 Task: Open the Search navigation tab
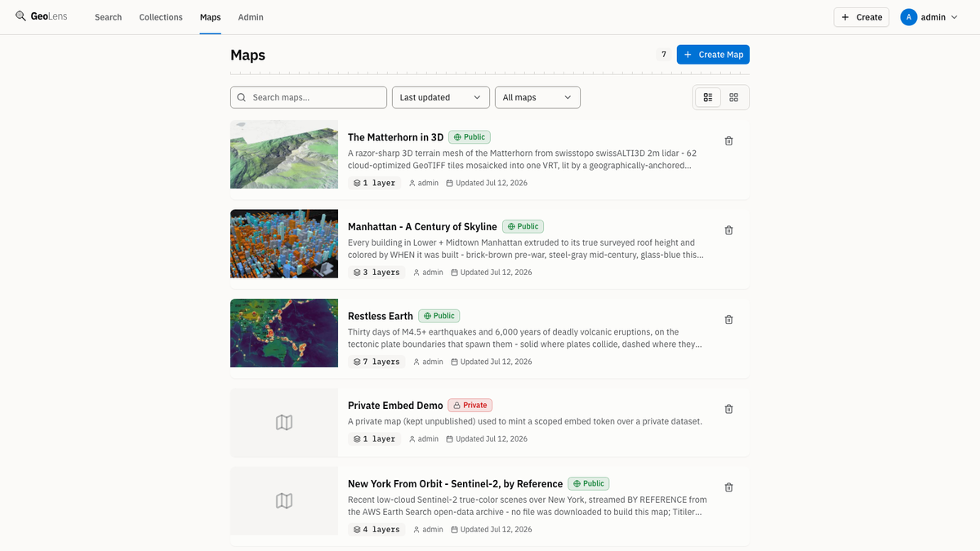click(x=108, y=17)
